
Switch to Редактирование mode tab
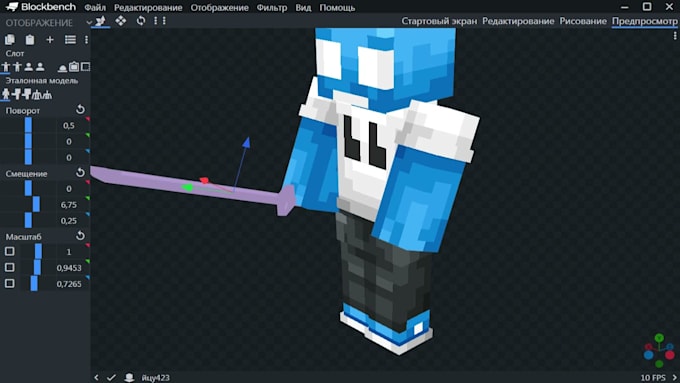coord(518,21)
